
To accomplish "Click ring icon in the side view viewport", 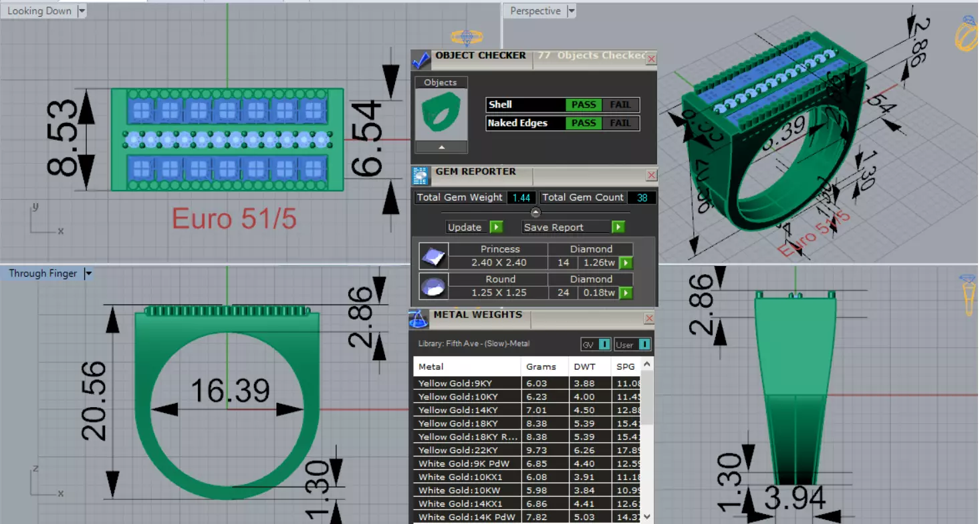I will click(x=967, y=294).
